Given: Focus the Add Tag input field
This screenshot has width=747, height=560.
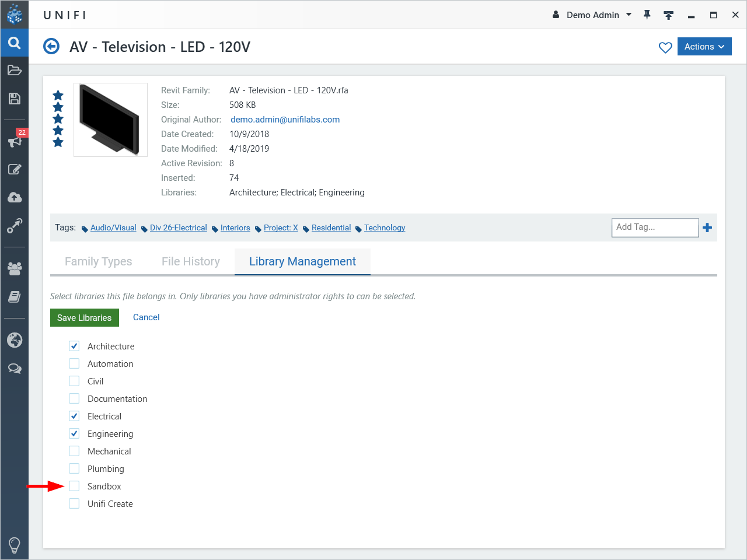Looking at the screenshot, I should click(x=655, y=228).
